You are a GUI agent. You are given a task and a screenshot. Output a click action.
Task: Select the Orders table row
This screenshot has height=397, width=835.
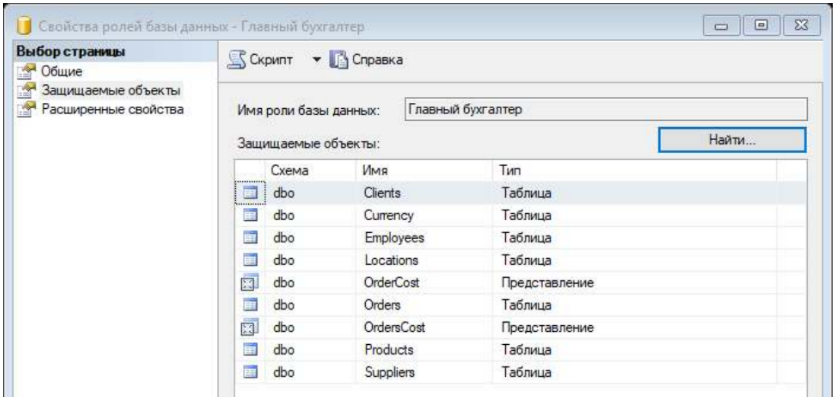pos(520,305)
